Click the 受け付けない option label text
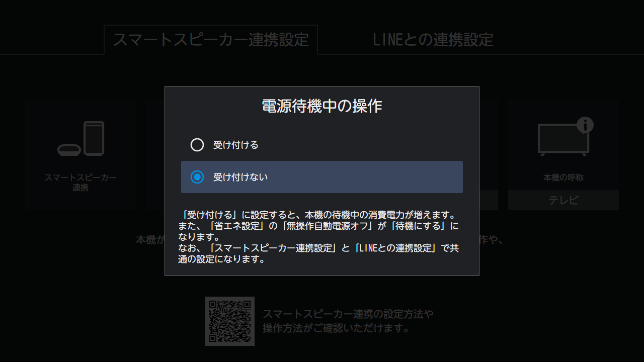The width and height of the screenshot is (644, 362). point(240,177)
